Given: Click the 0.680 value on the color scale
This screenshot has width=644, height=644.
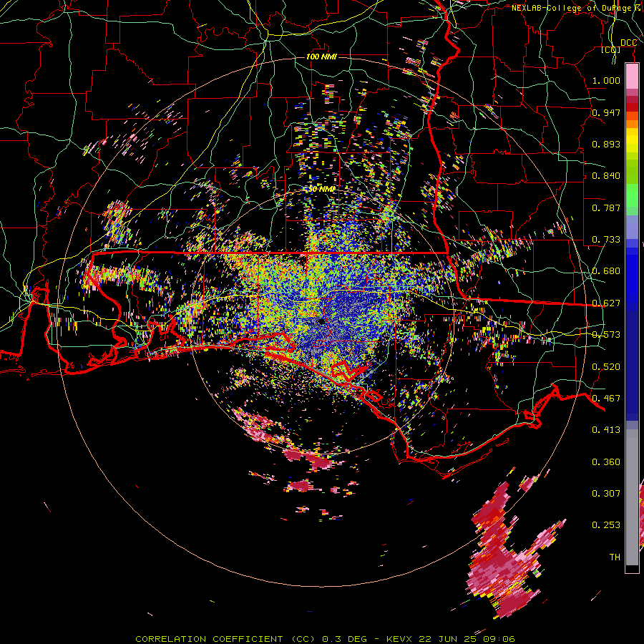Looking at the screenshot, I should coord(606,271).
